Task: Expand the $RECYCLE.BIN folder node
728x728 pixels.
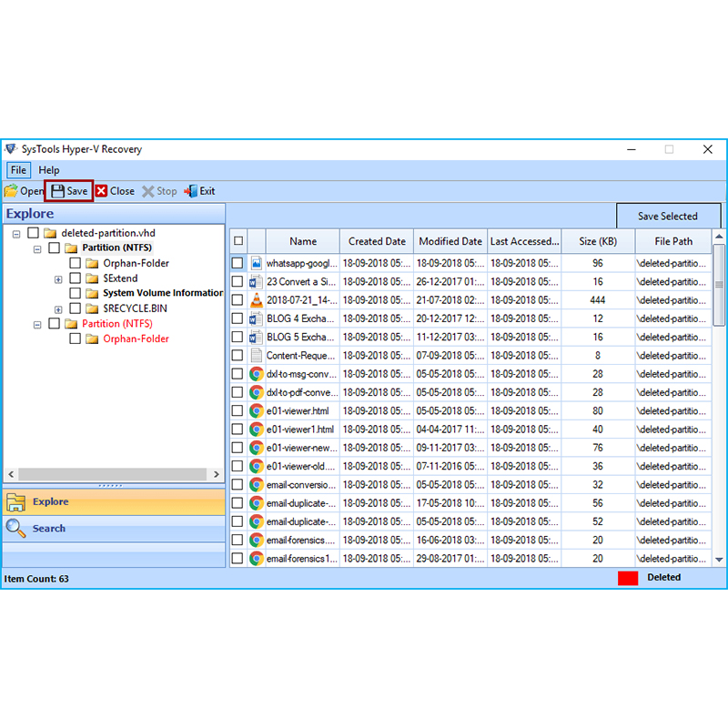Action: 58,309
